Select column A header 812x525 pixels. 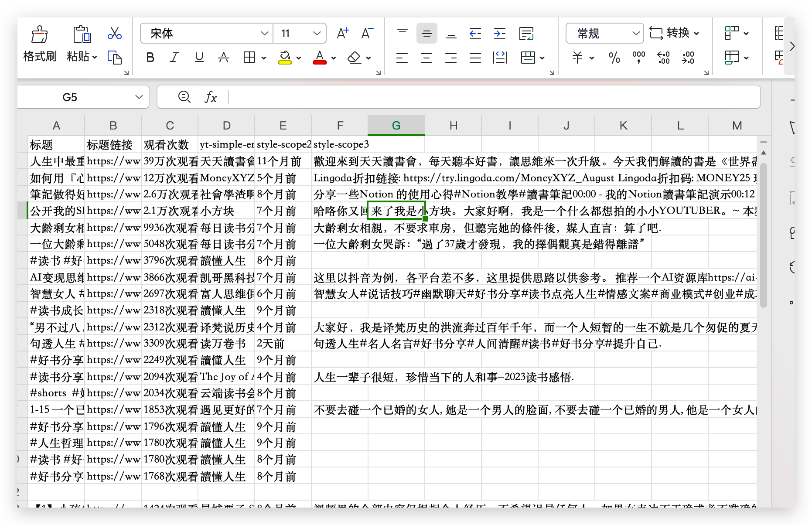click(56, 126)
